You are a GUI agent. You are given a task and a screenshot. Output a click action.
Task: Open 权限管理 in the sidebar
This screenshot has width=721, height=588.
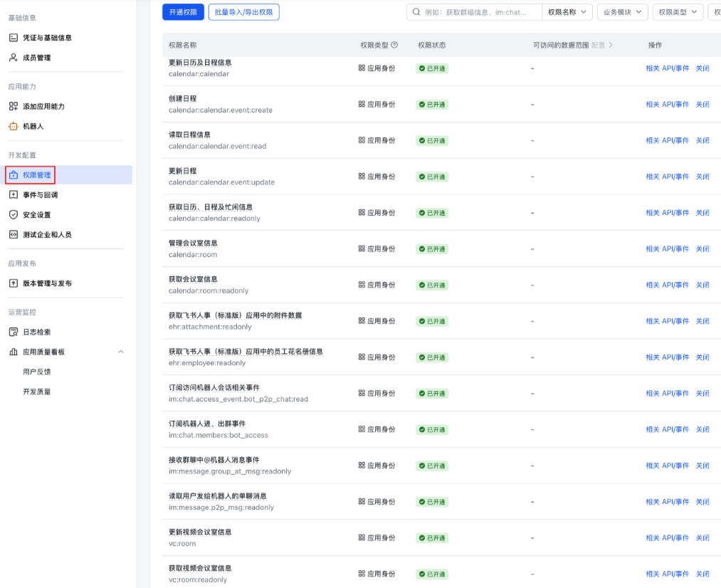(x=37, y=175)
